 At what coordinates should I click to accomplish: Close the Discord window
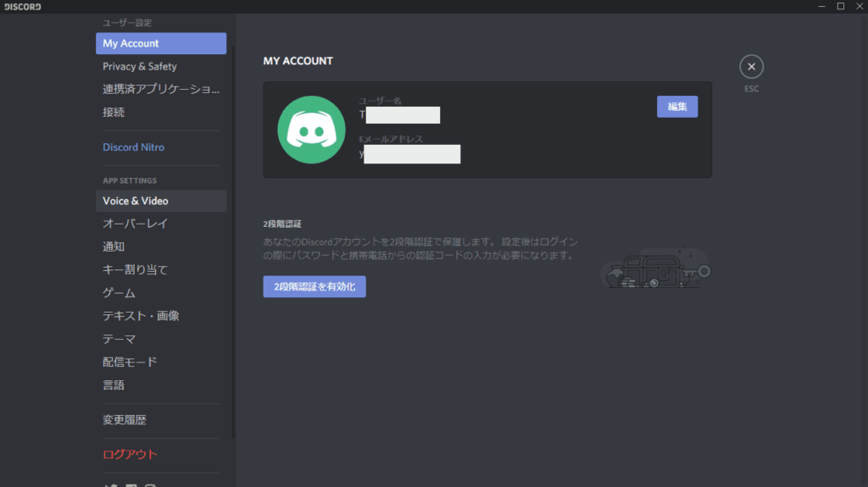(860, 6)
